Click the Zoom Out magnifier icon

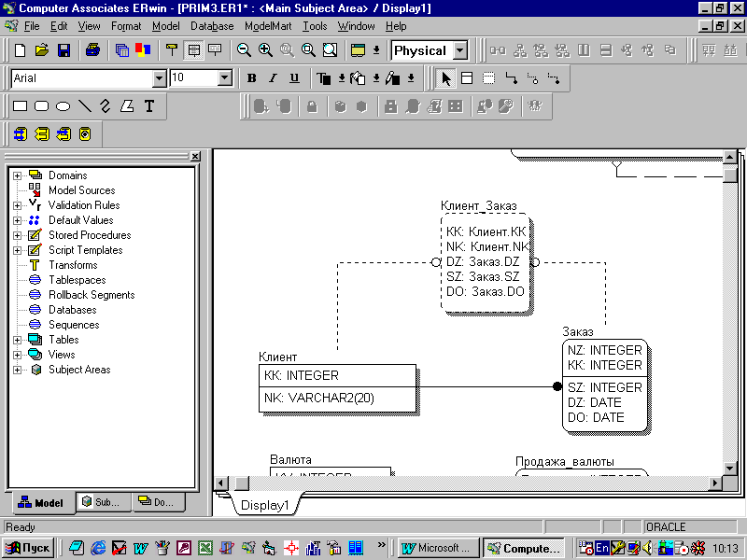point(244,50)
